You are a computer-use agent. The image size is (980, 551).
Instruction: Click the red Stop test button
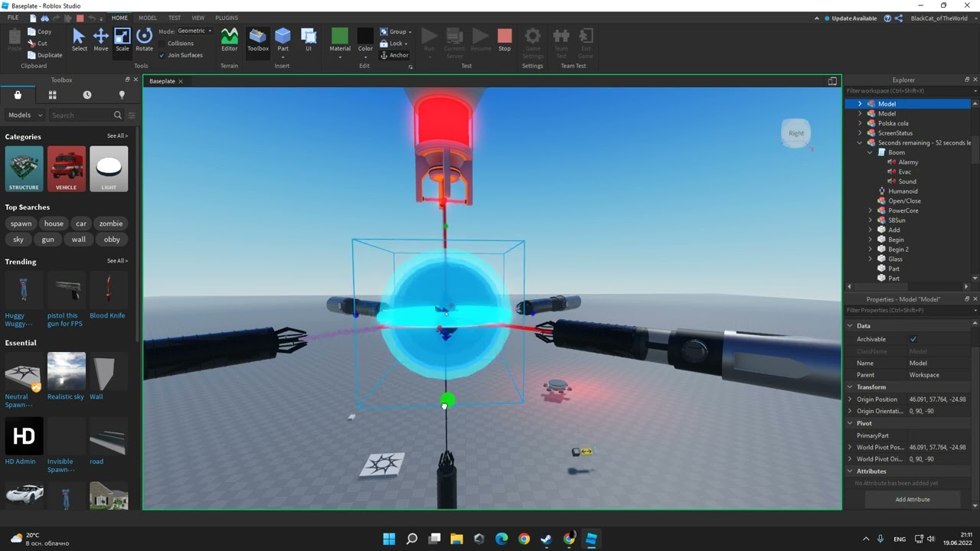(505, 40)
